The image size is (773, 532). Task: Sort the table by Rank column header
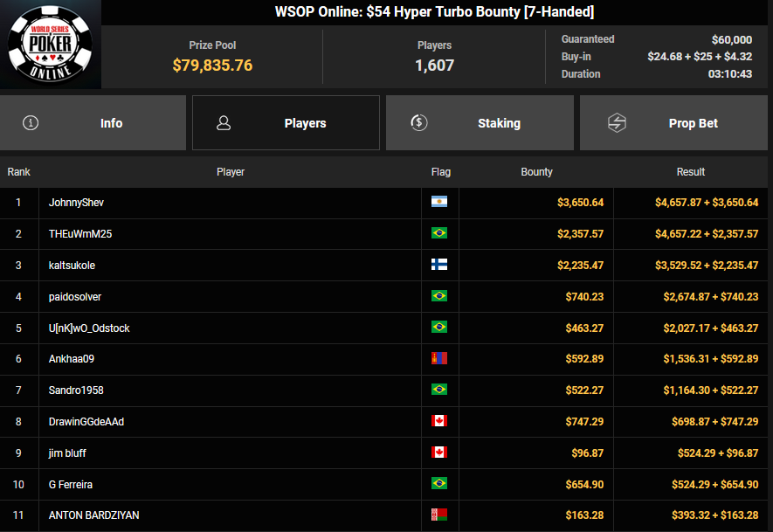18,172
